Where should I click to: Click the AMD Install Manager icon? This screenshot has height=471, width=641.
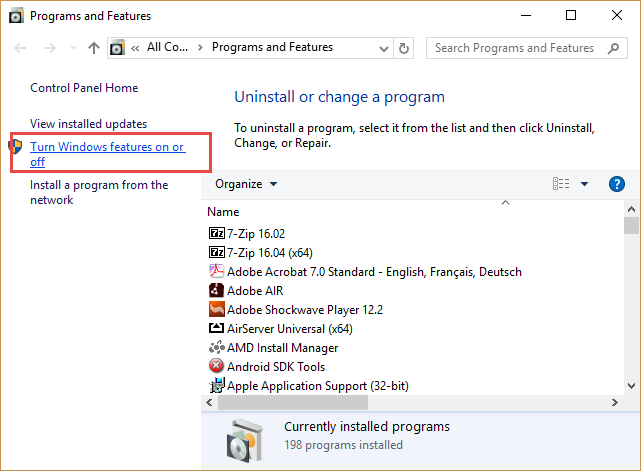(216, 347)
